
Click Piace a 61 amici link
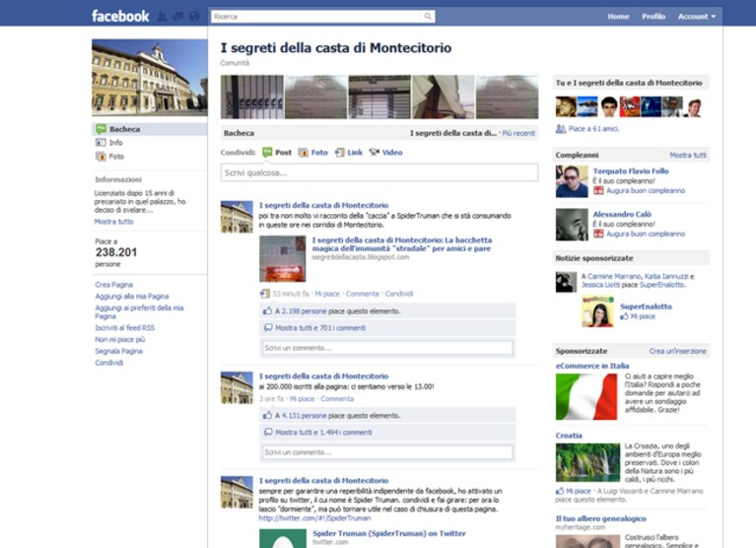[593, 129]
